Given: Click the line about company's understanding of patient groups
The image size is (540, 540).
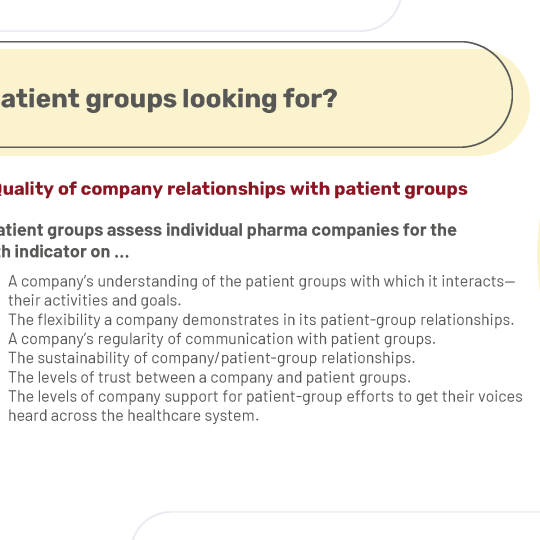Looking at the screenshot, I should point(262,282).
